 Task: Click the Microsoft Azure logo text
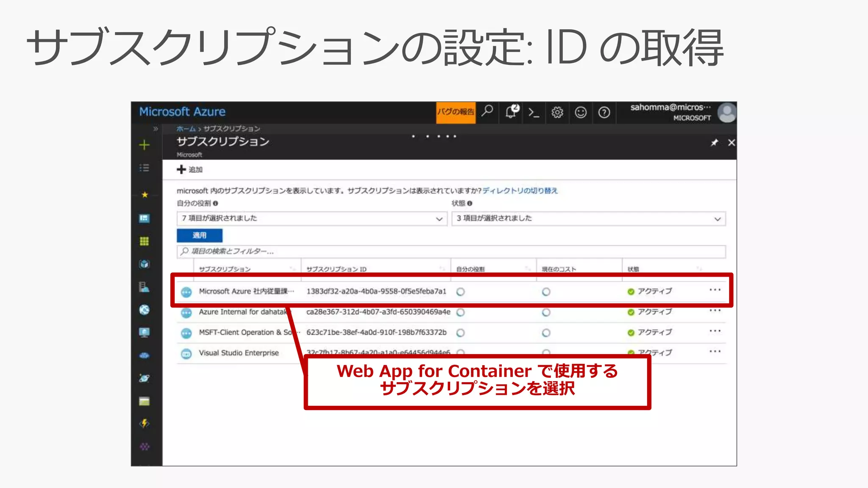[182, 112]
